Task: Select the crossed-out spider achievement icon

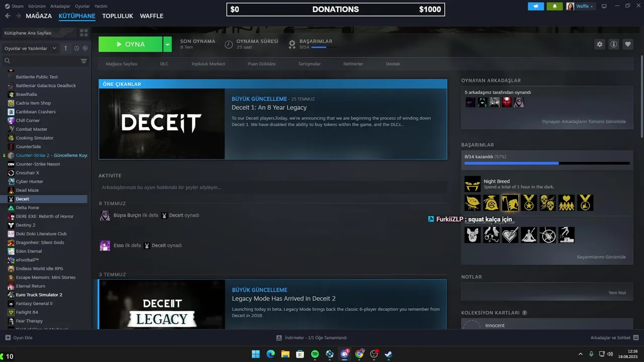Action: click(547, 235)
